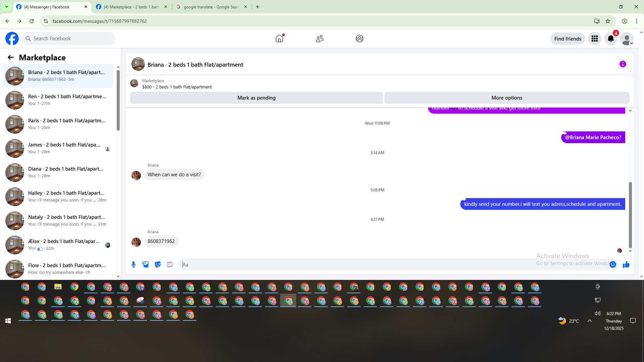Open a new browser tab
The height and width of the screenshot is (362, 644).
pyautogui.click(x=258, y=7)
